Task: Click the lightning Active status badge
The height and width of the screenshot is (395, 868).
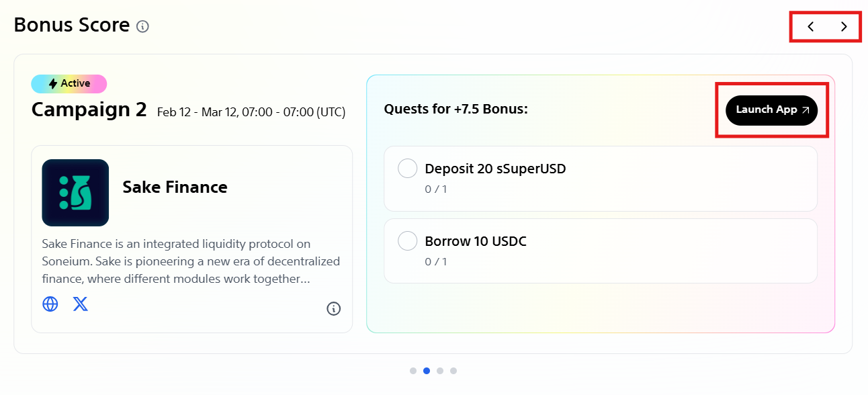Action: (69, 84)
